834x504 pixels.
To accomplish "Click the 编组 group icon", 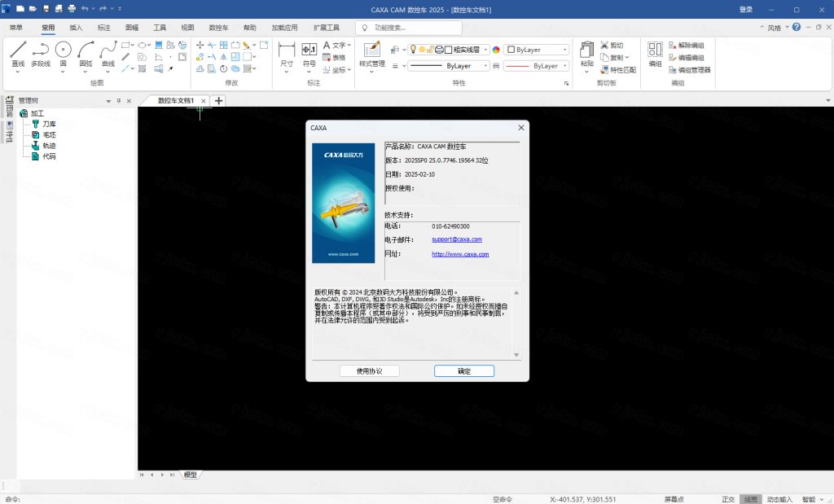I will coord(656,52).
